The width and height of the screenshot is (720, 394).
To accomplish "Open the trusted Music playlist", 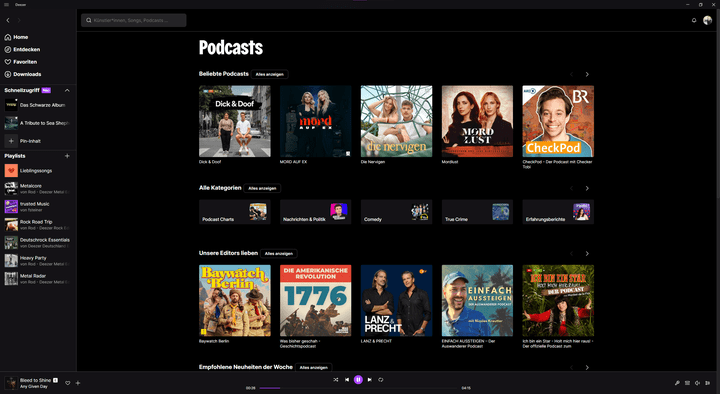I will (x=37, y=207).
